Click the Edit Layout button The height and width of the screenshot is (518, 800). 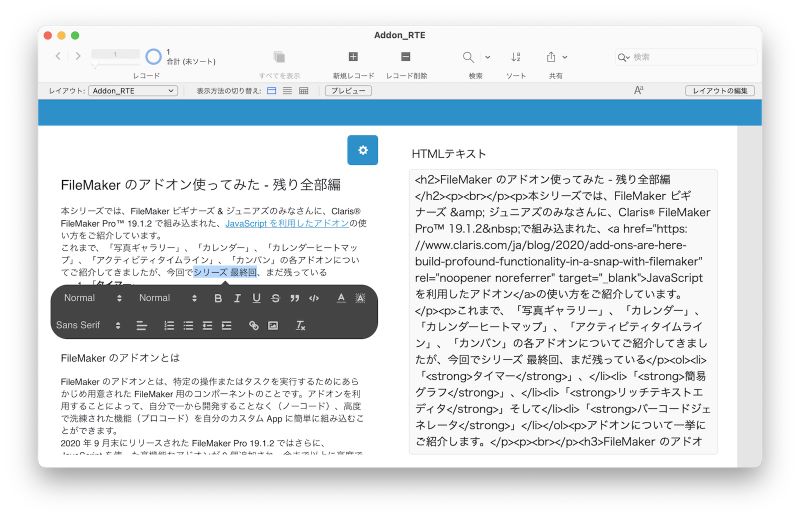[x=720, y=91]
